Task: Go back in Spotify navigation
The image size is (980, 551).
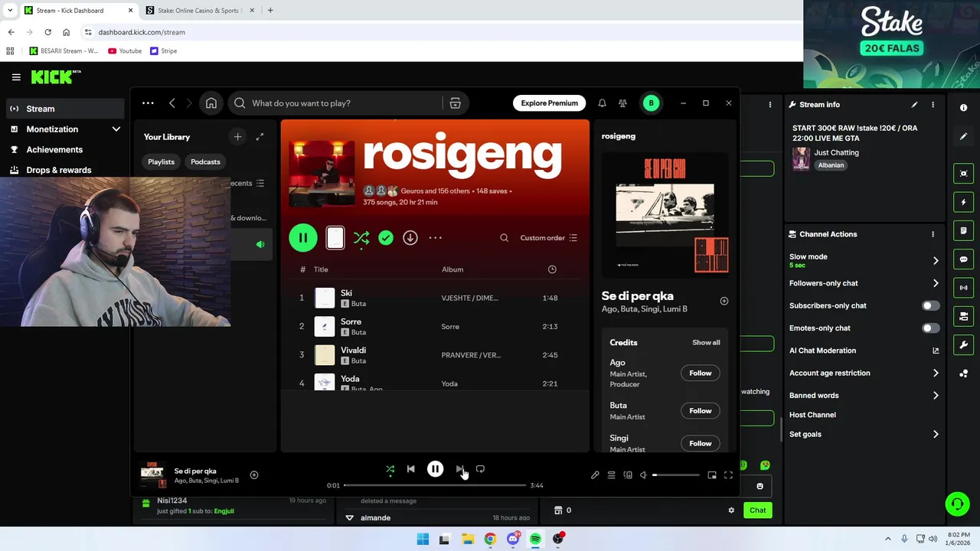Action: pyautogui.click(x=171, y=103)
